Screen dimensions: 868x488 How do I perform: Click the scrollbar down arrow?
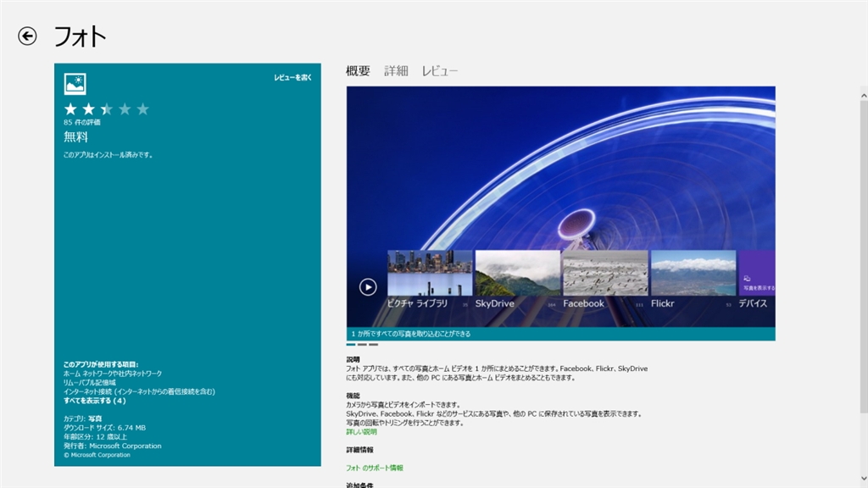click(x=864, y=479)
